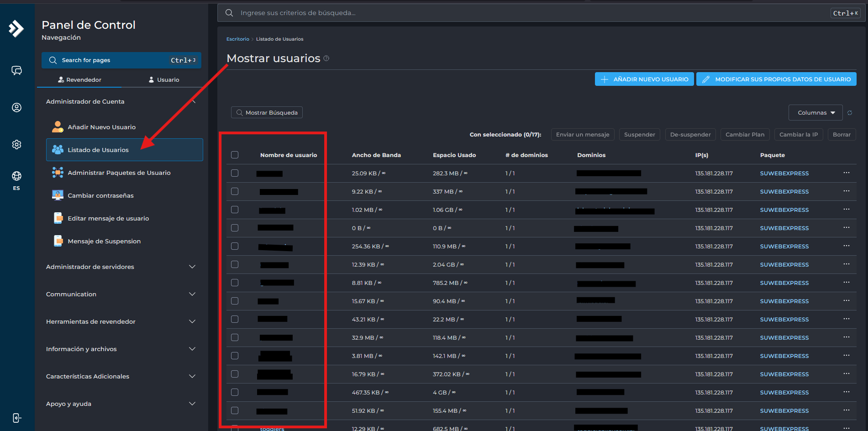Check the checkbox for the 0 B bandwidth row
This screenshot has width=868, height=431.
tap(235, 228)
